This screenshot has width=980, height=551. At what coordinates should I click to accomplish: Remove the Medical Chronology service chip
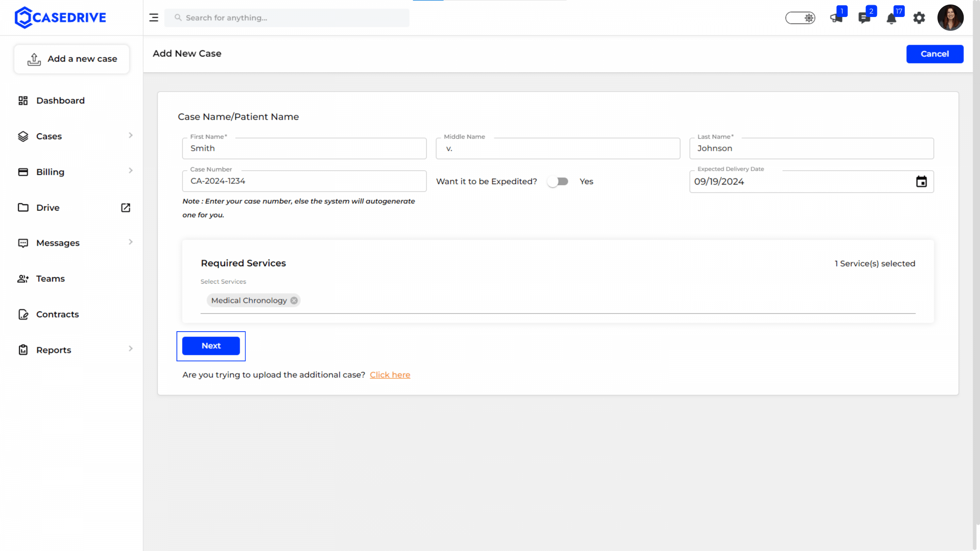pyautogui.click(x=294, y=300)
